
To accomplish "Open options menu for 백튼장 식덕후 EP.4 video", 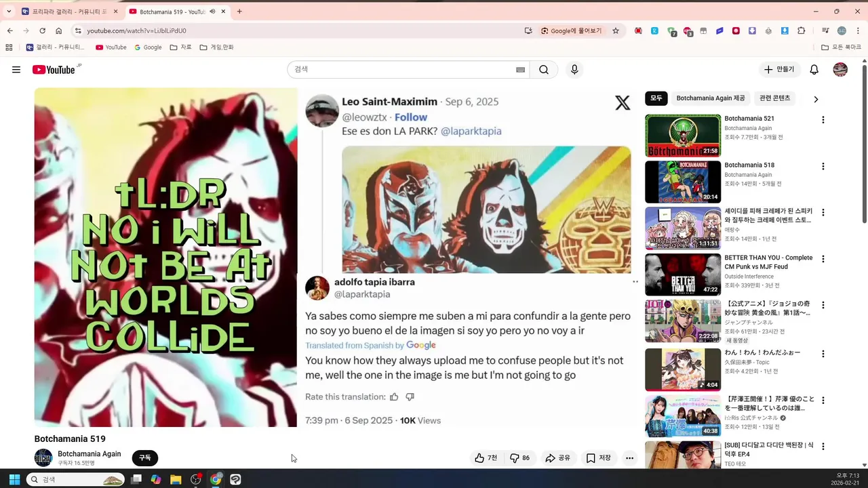I will pyautogui.click(x=823, y=447).
